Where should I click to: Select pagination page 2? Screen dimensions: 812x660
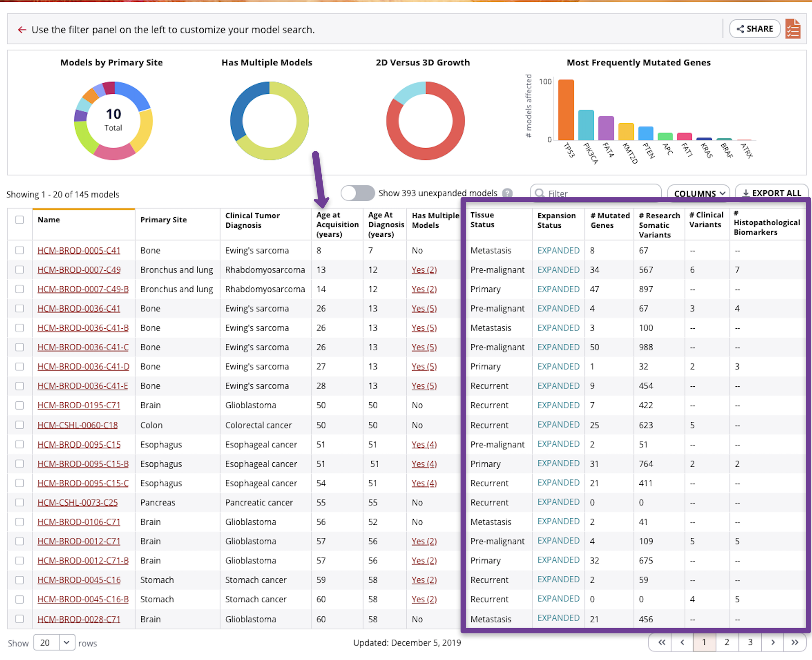727,642
